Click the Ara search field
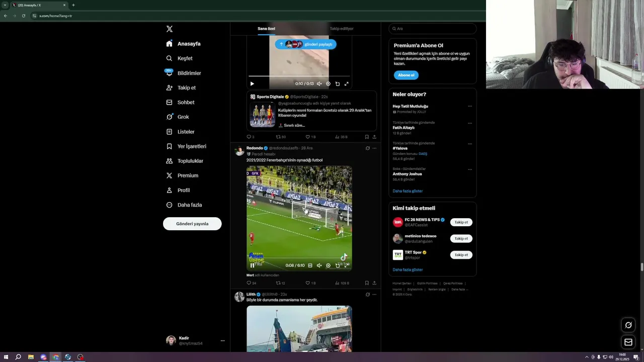Screen dimensions: 644x362 (x=432, y=29)
